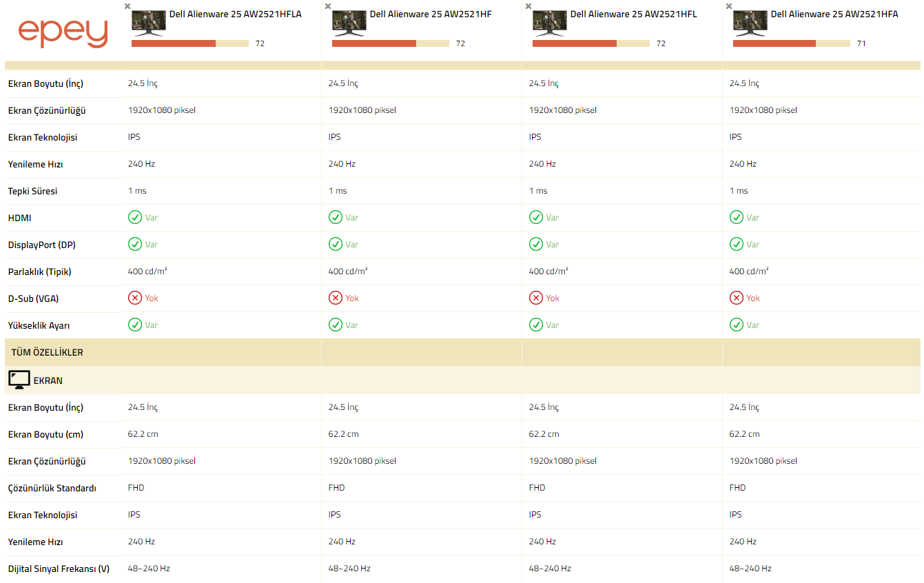Open the AW2521HFA monitor thumbnail image
The height and width of the screenshot is (583, 924).
(750, 23)
